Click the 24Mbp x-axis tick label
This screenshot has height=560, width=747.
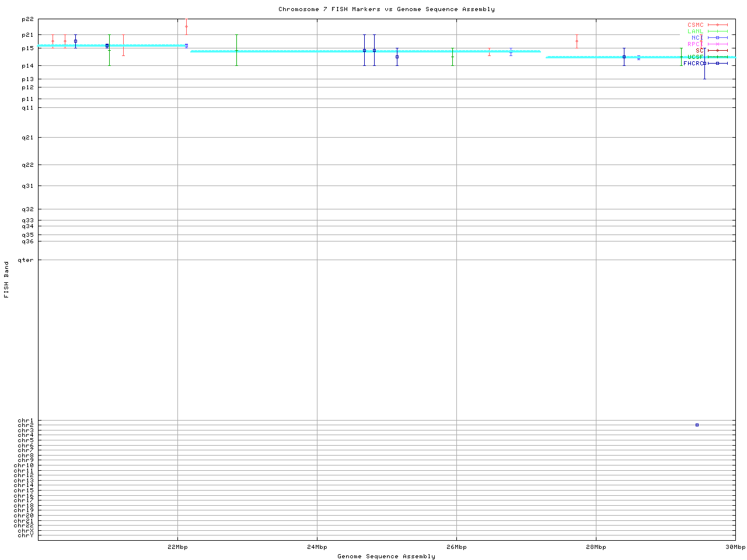pos(317,547)
